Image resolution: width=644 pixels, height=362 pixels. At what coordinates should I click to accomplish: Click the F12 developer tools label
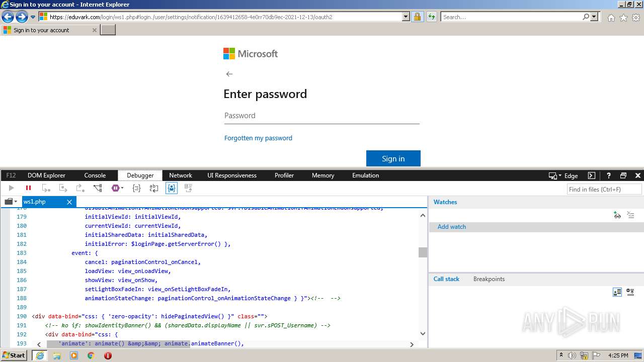coord(11,175)
